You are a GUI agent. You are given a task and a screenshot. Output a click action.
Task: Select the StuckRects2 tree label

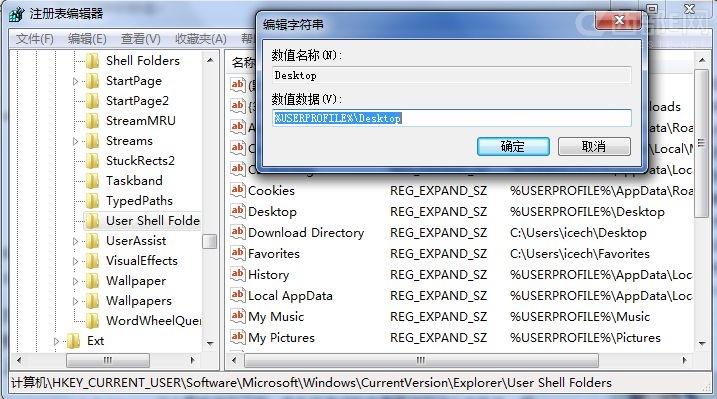(140, 160)
